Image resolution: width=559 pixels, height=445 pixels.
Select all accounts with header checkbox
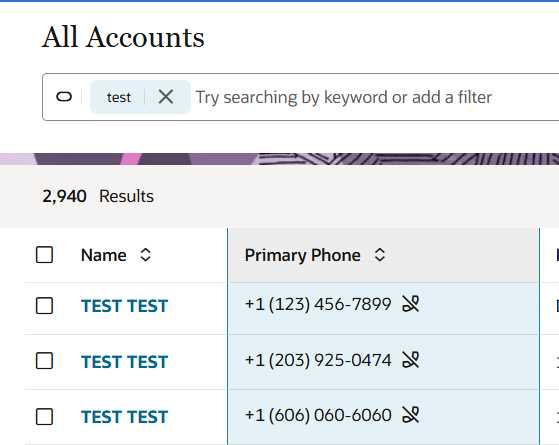point(45,255)
